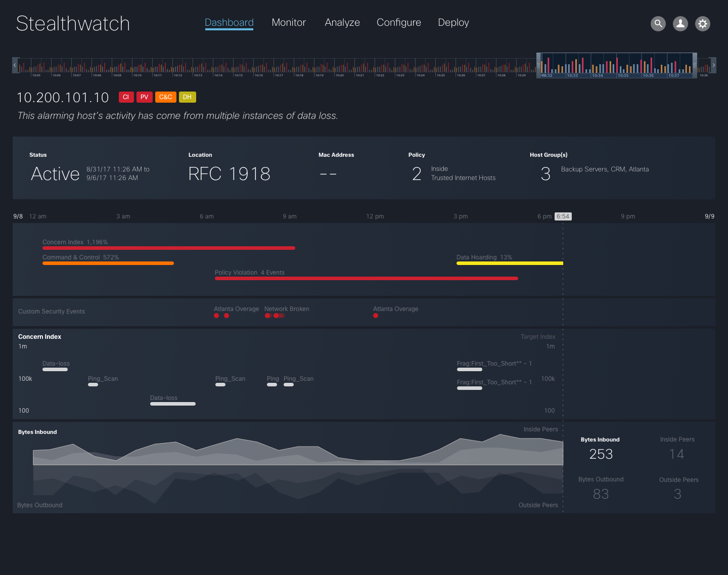Click the Bytes Outbound label under chart
The image size is (728, 575).
click(40, 505)
